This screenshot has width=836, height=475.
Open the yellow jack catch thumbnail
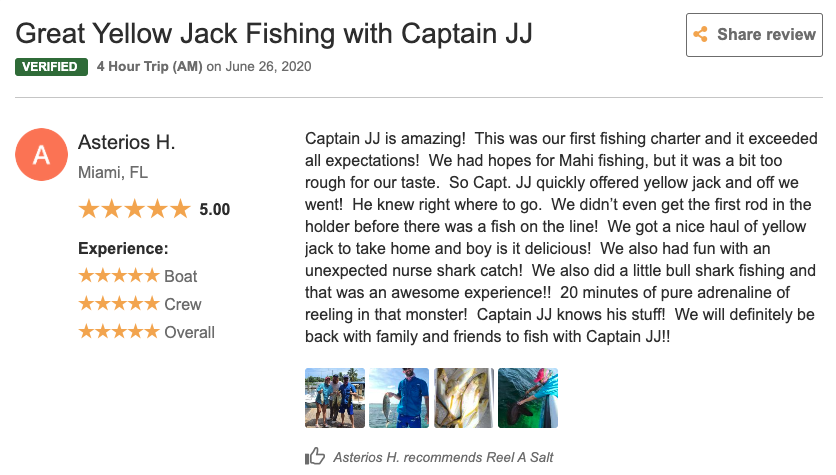click(x=463, y=398)
